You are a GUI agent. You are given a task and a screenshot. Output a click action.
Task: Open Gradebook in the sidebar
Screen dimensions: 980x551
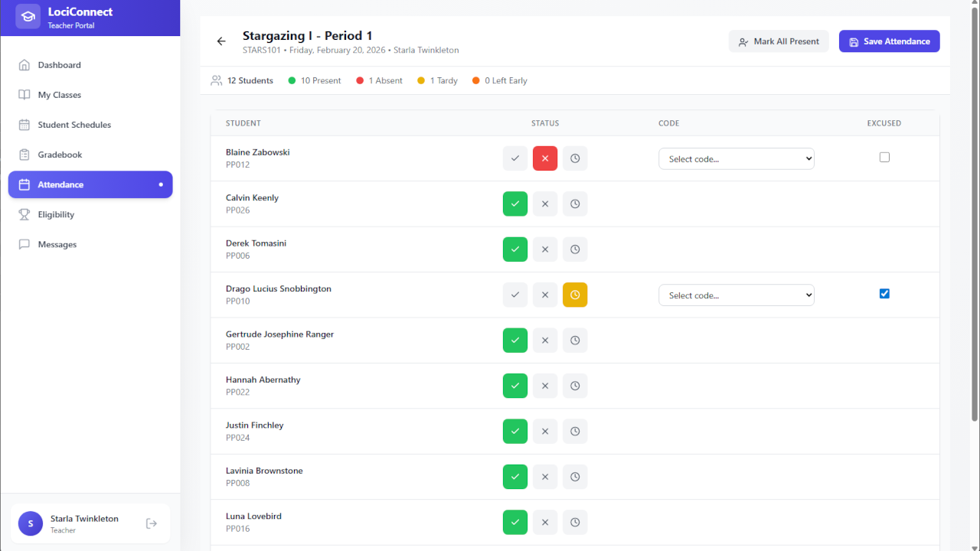60,155
